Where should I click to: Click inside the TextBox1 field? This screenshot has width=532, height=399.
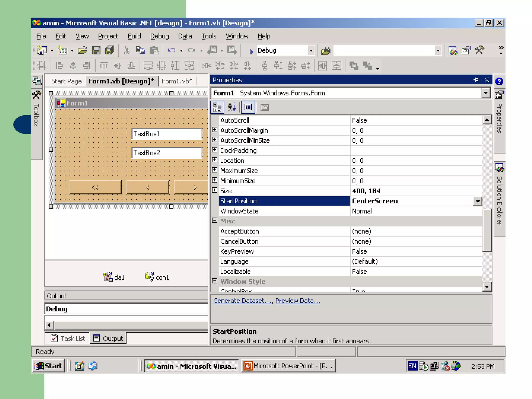[167, 134]
